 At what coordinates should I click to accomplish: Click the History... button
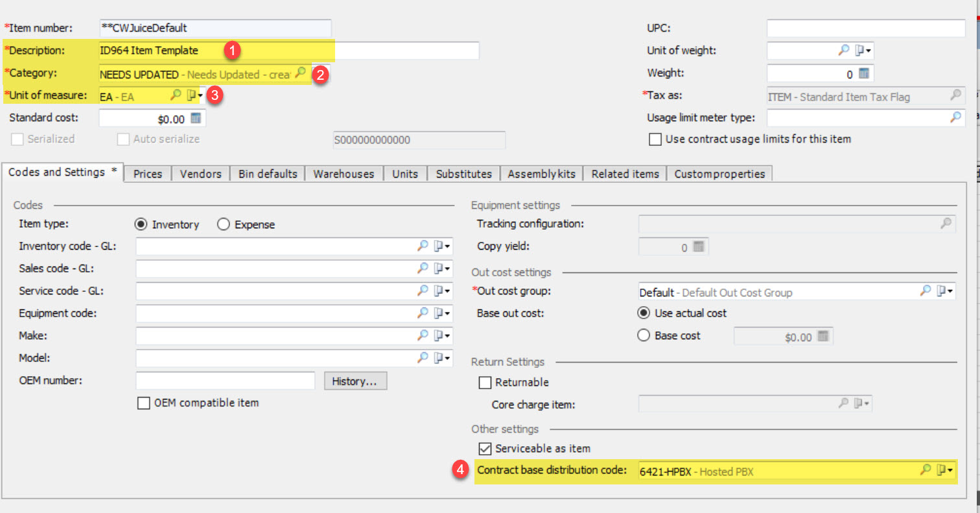coord(356,381)
